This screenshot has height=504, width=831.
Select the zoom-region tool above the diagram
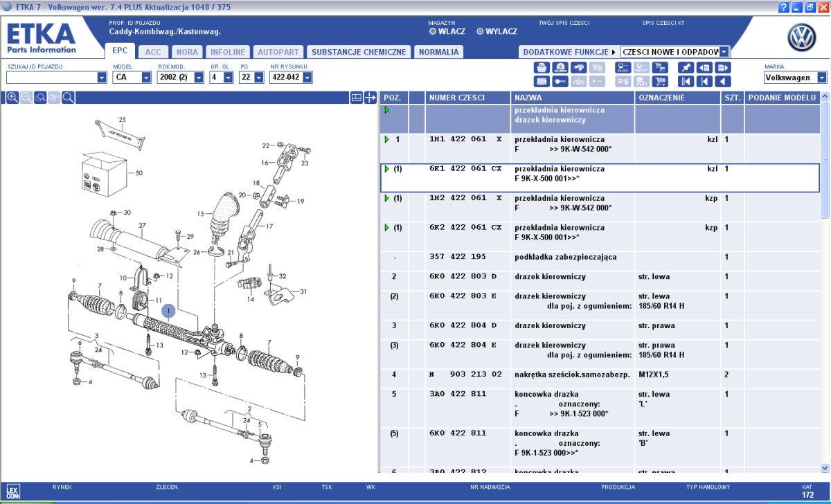coord(40,98)
